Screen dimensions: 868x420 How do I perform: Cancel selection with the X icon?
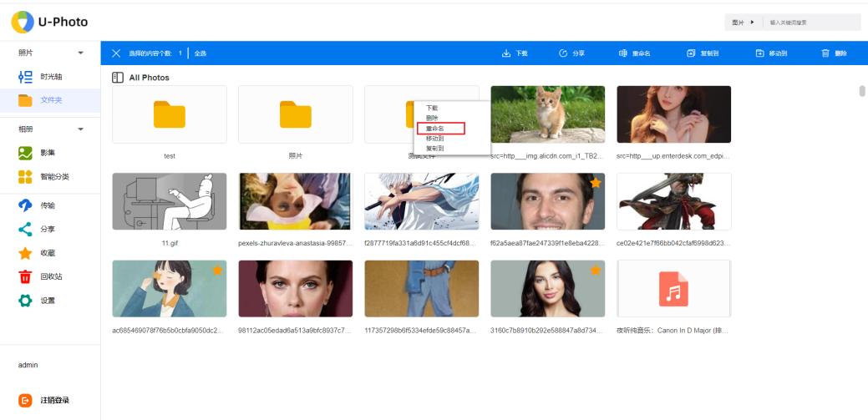(x=116, y=53)
